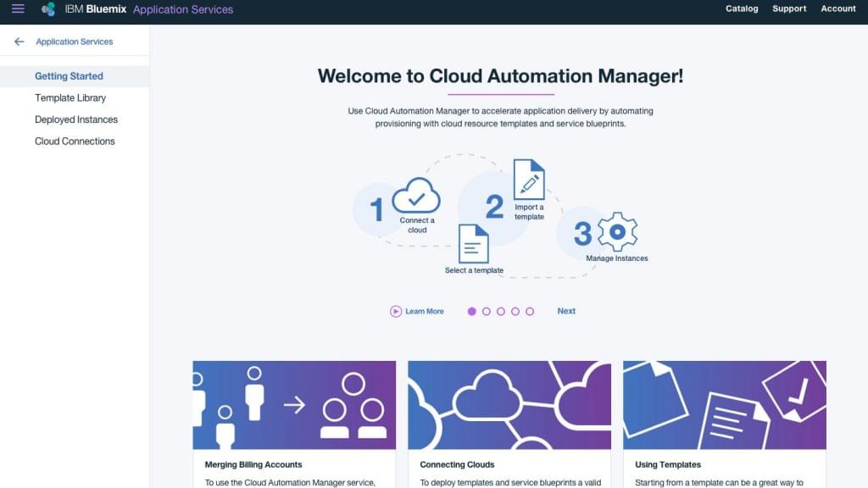Open the hamburger navigation menu
Viewport: 868px width, 488px height.
click(x=18, y=8)
